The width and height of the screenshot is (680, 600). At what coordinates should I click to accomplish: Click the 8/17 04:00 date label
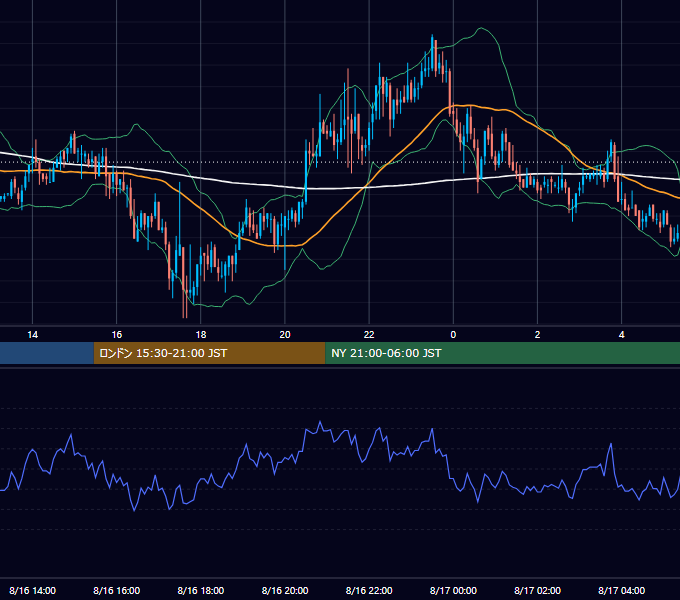point(621,590)
